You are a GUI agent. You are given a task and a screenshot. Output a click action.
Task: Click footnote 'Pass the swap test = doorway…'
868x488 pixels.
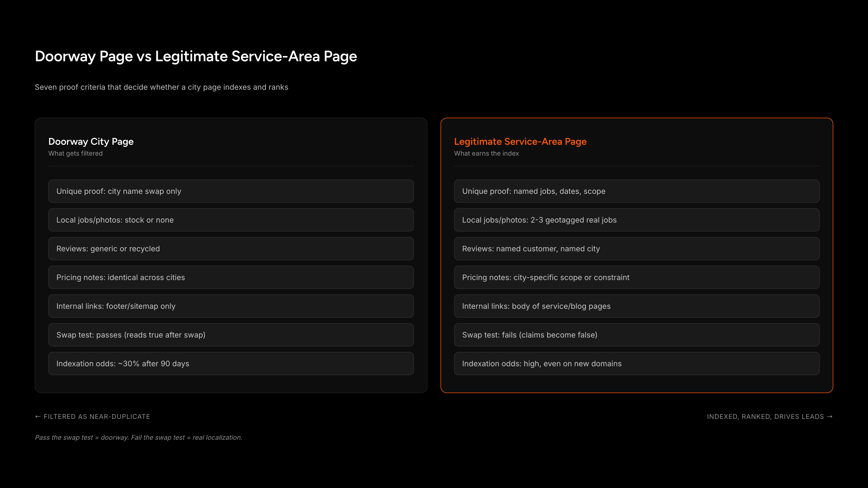coord(139,438)
